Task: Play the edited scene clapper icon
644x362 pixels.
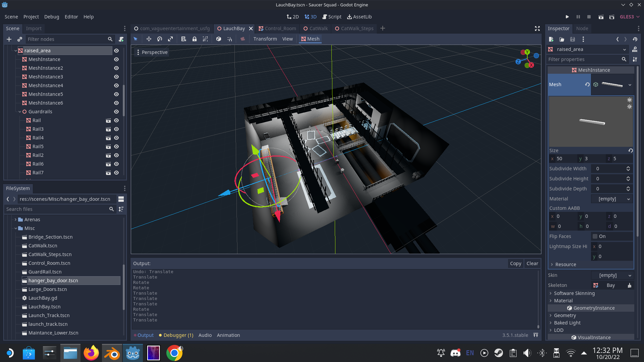Action: (601, 17)
